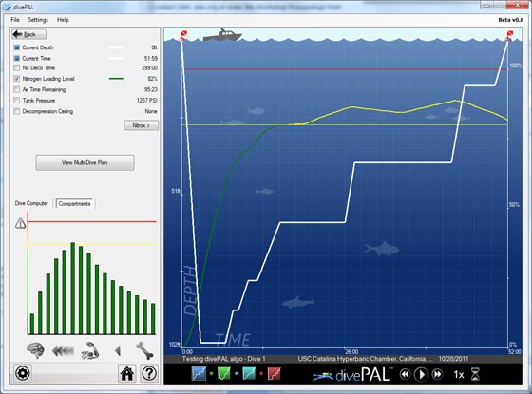Open the File menu
The image size is (532, 394).
[15, 20]
